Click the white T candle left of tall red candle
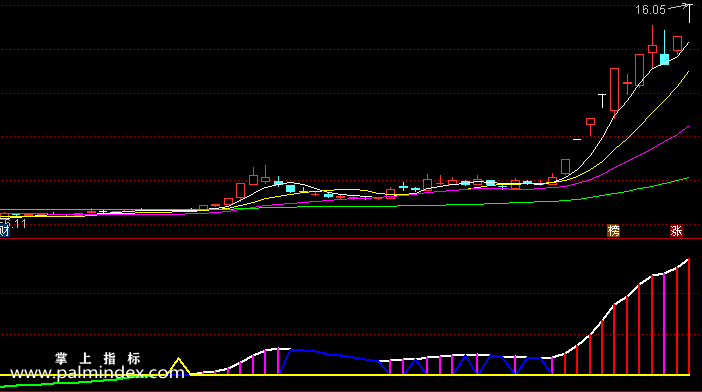 coord(603,101)
